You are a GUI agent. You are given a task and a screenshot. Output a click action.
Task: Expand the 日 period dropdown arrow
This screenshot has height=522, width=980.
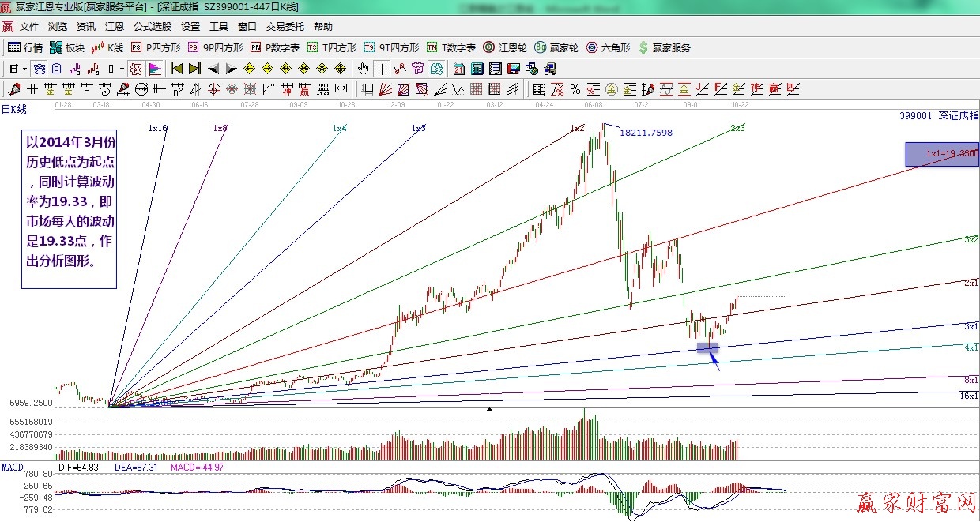click(24, 69)
